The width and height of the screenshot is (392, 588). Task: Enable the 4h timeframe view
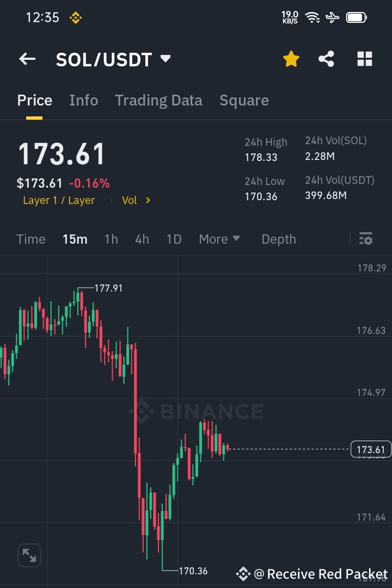[142, 239]
